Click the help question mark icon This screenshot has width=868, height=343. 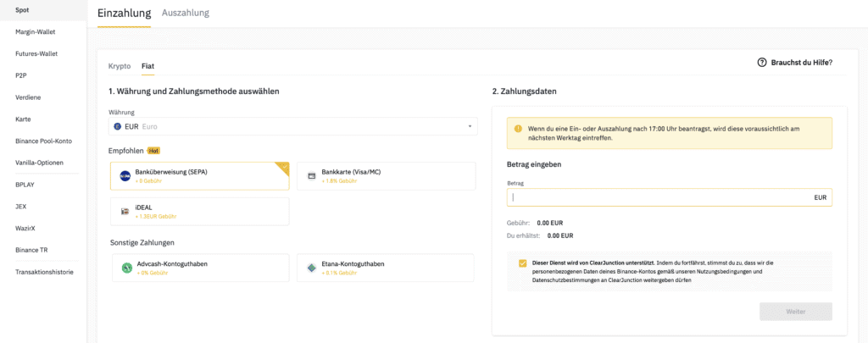tap(762, 63)
